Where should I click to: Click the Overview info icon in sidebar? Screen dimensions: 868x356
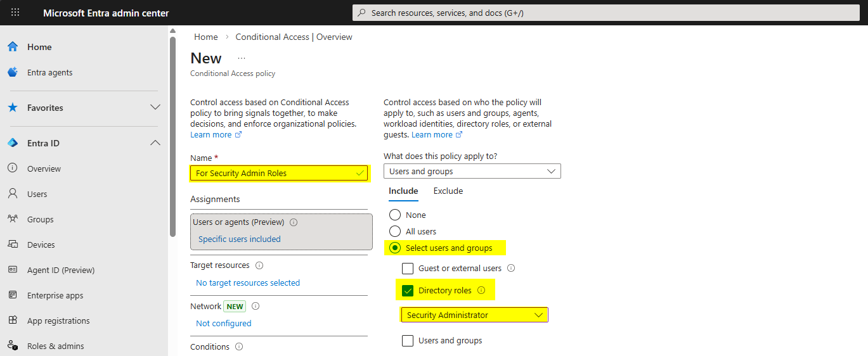13,168
